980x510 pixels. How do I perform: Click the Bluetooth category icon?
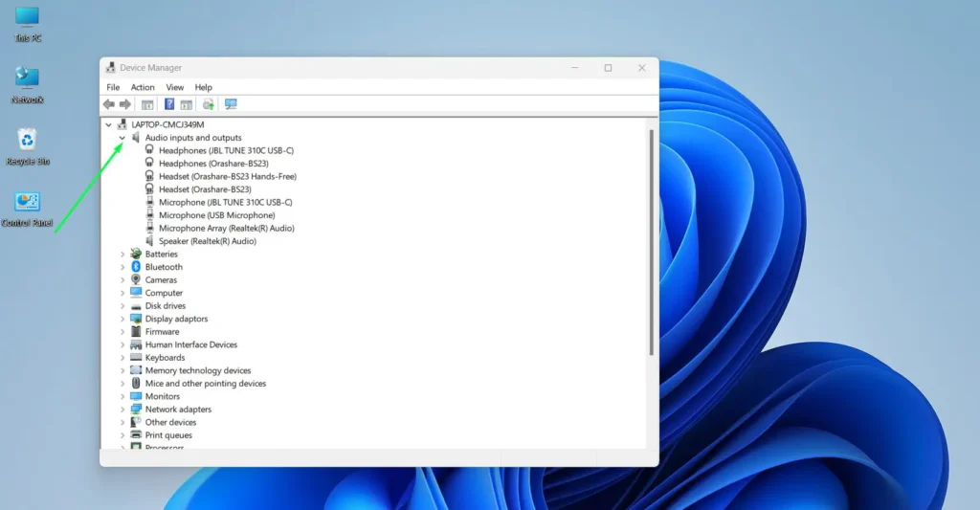click(136, 267)
